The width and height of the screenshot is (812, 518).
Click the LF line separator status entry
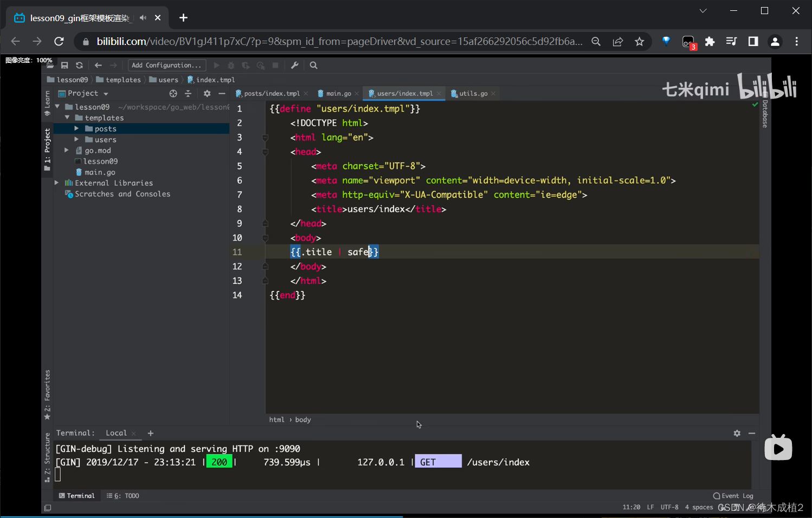tap(650, 507)
